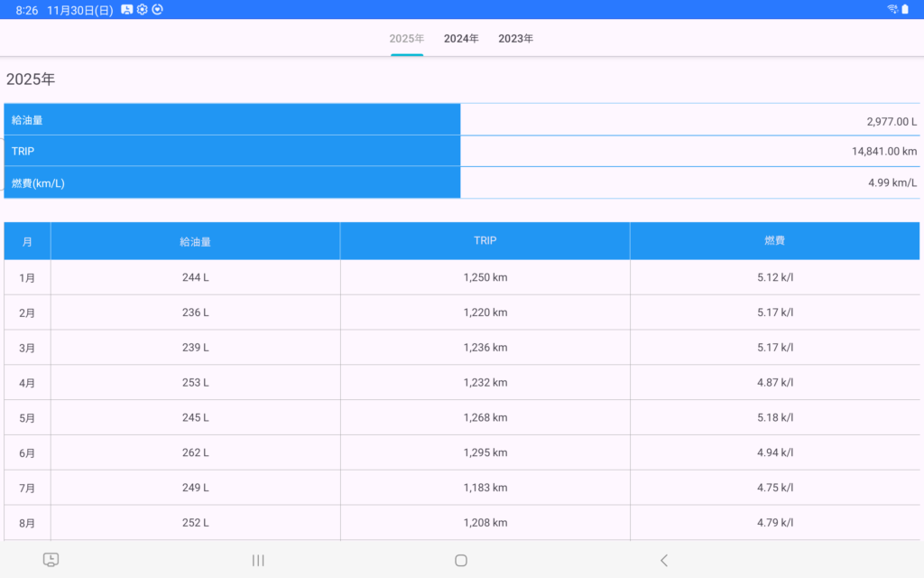Tap the Wi-Fi status icon
This screenshot has height=578, width=924.
892,9
